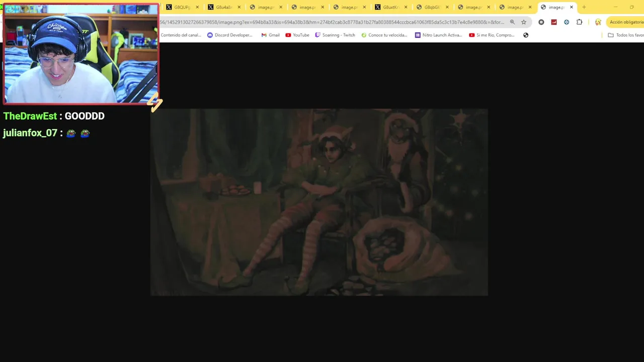Click the dark elf painting image
The width and height of the screenshot is (644, 362).
pos(319,202)
